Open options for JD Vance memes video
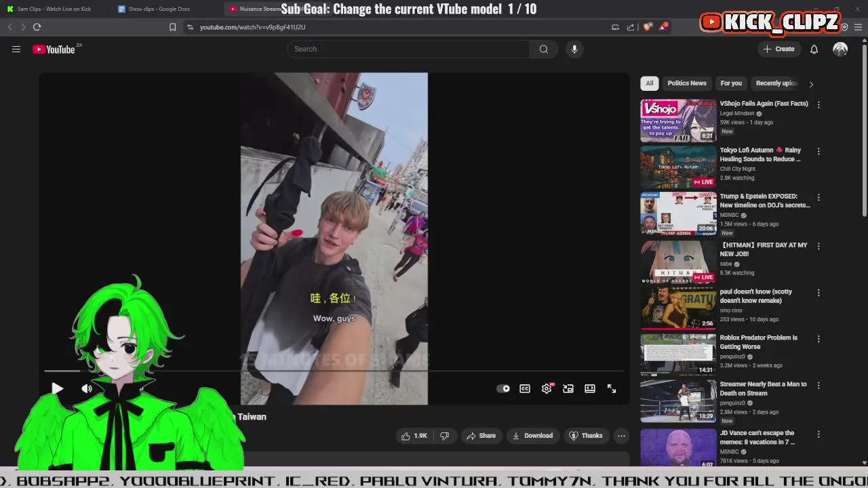The height and width of the screenshot is (488, 868). 818,434
